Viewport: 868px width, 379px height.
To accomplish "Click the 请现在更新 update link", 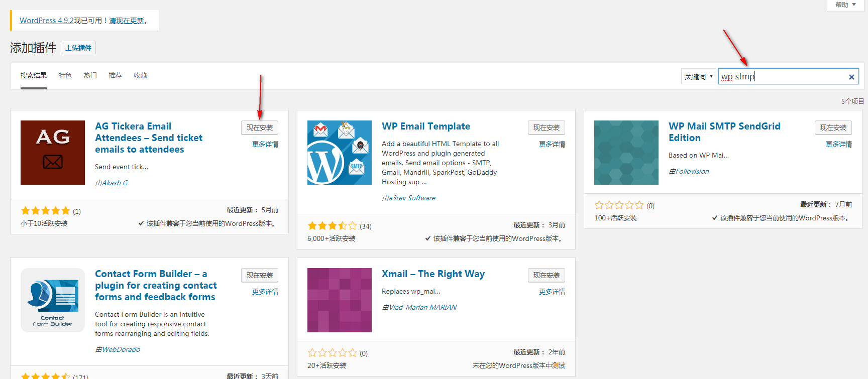I will tap(127, 21).
